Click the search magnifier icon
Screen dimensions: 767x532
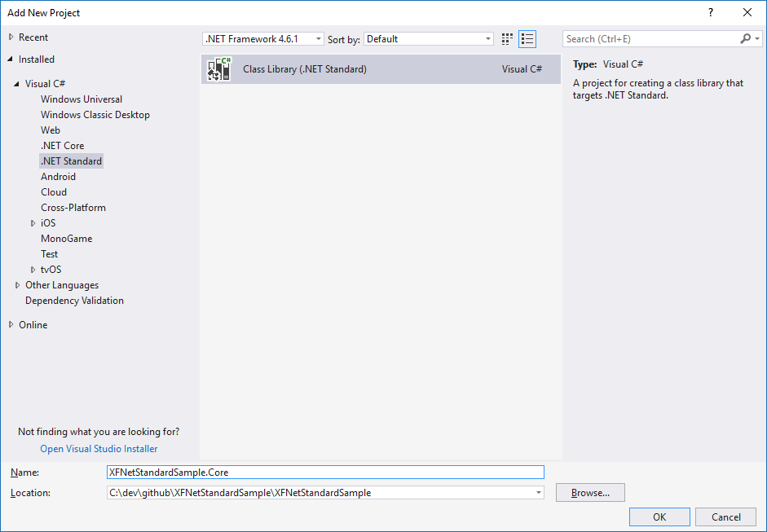[745, 39]
